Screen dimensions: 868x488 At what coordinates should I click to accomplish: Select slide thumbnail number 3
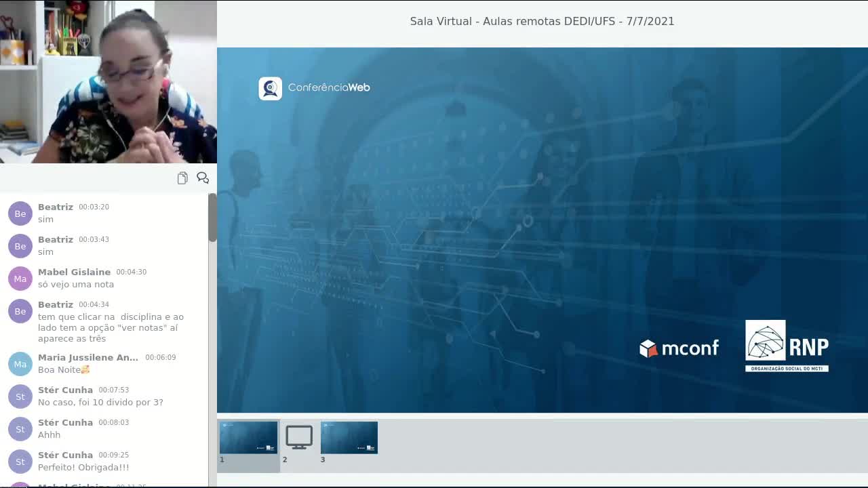(349, 438)
